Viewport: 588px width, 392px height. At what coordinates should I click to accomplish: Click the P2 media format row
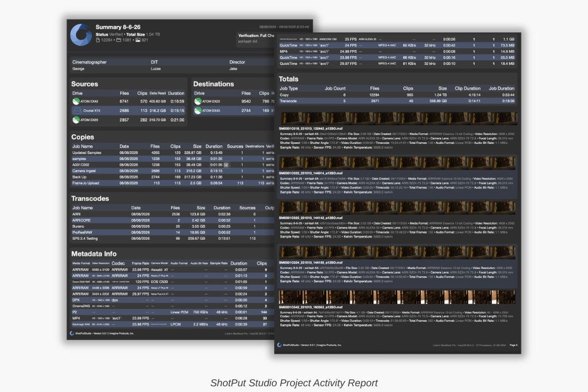click(172, 312)
